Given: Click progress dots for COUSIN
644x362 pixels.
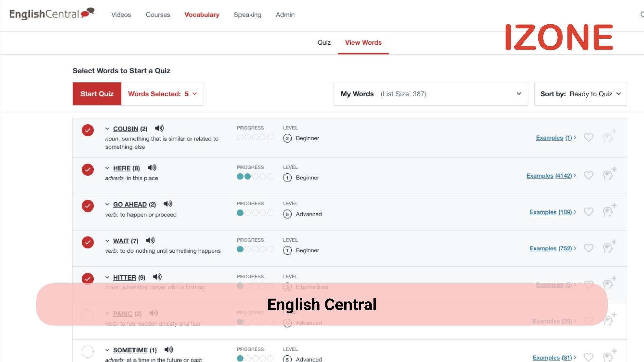Looking at the screenshot, I should pyautogui.click(x=255, y=137).
